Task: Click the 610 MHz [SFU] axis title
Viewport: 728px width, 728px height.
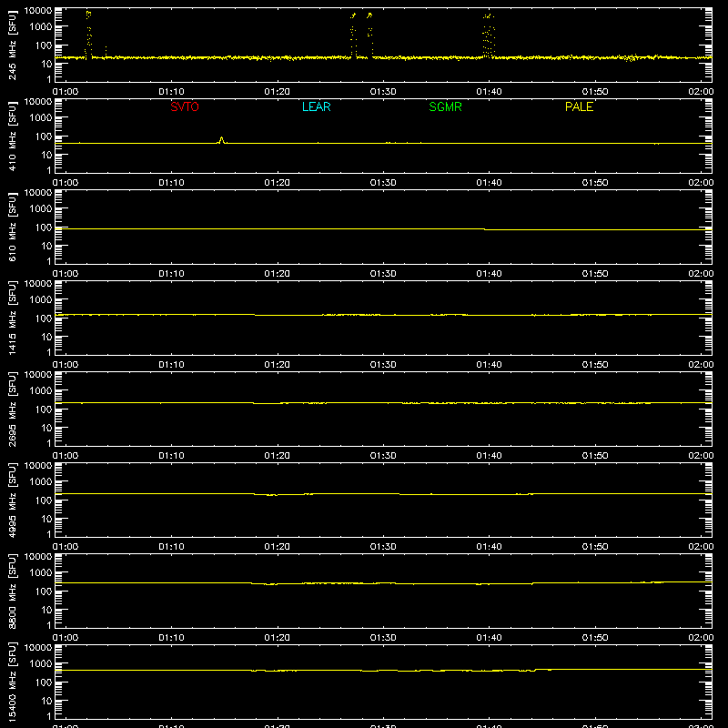Action: pyautogui.click(x=13, y=227)
